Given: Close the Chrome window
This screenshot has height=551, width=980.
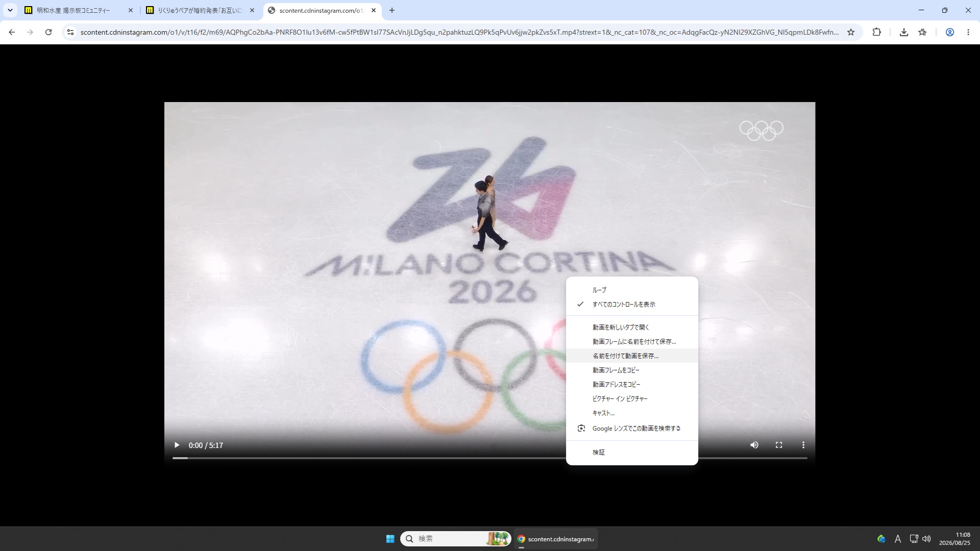Looking at the screenshot, I should pyautogui.click(x=968, y=10).
